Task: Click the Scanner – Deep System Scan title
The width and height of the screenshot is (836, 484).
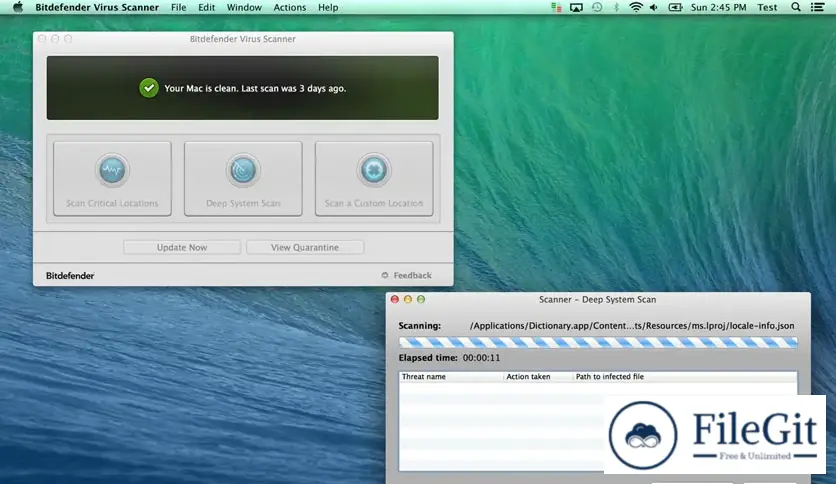Action: click(597, 300)
